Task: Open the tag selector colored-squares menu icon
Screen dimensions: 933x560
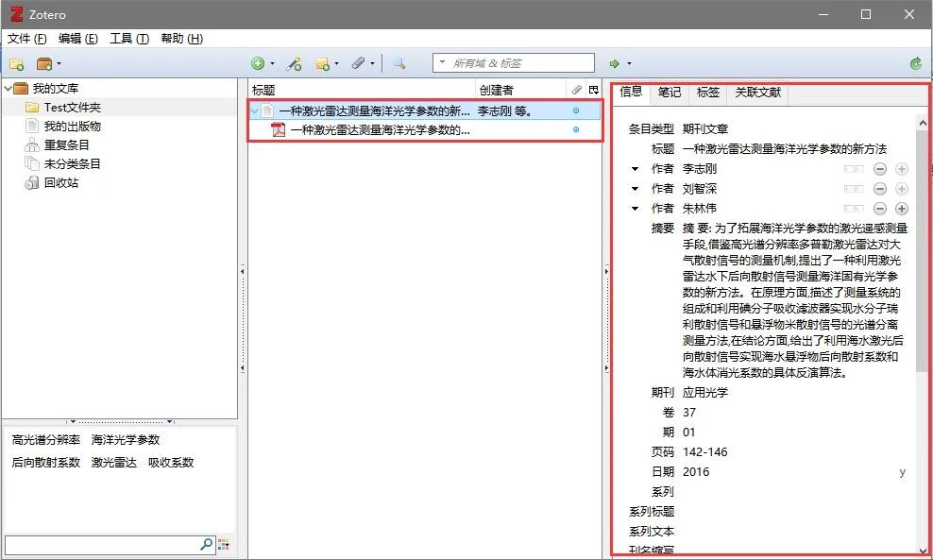Action: pos(224,545)
